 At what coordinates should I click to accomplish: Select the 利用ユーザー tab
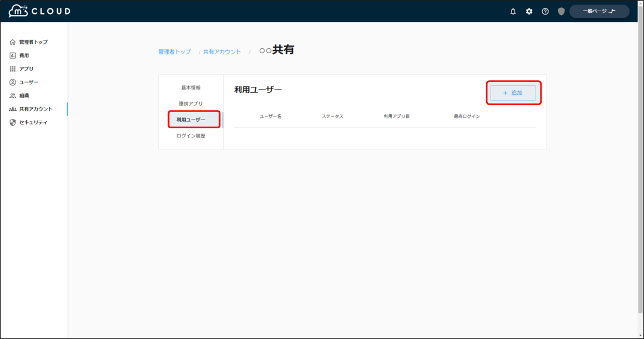click(x=191, y=120)
